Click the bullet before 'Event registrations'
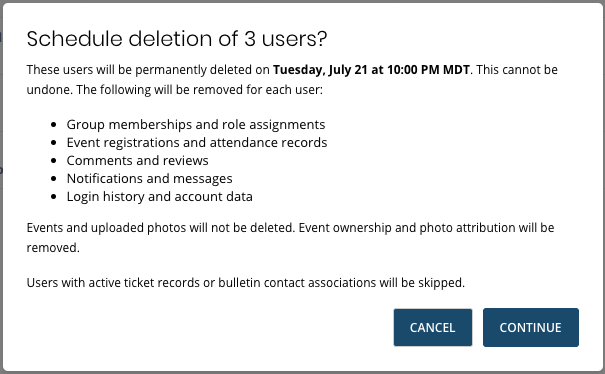 54,143
